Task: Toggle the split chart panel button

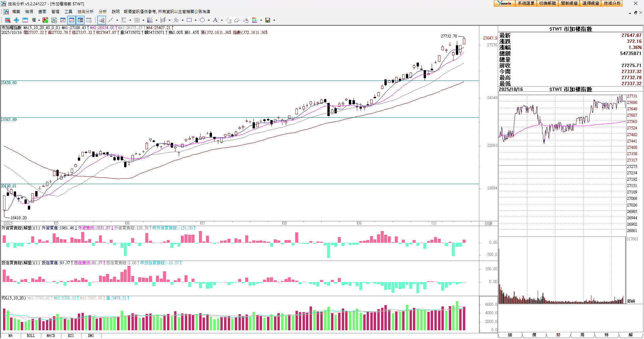Action: point(80,20)
